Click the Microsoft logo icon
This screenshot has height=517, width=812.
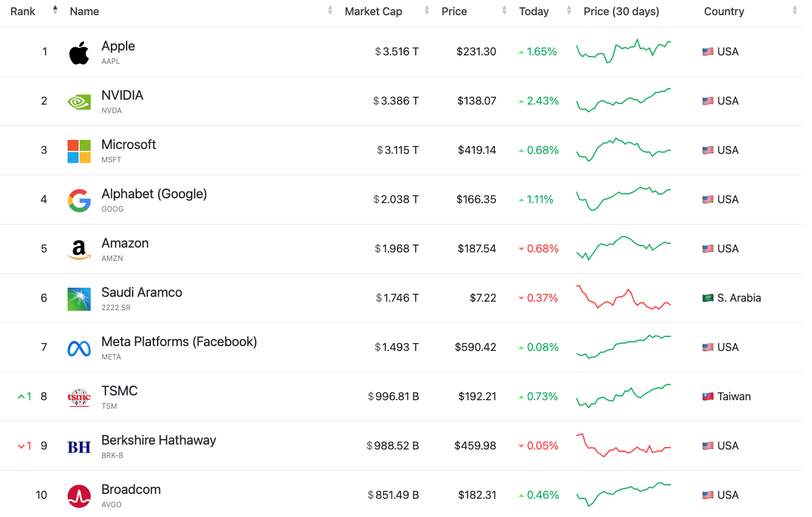point(79,151)
